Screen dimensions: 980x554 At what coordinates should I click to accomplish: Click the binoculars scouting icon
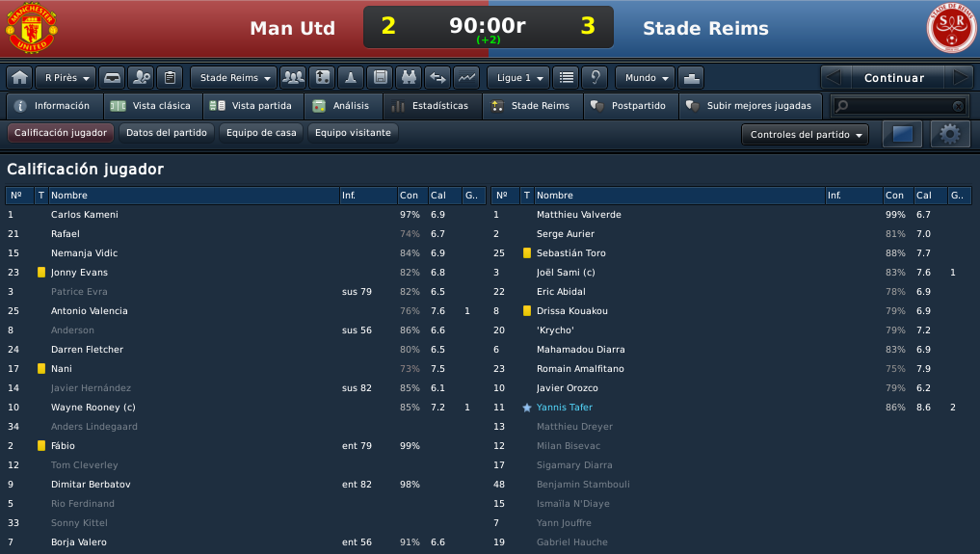click(409, 77)
